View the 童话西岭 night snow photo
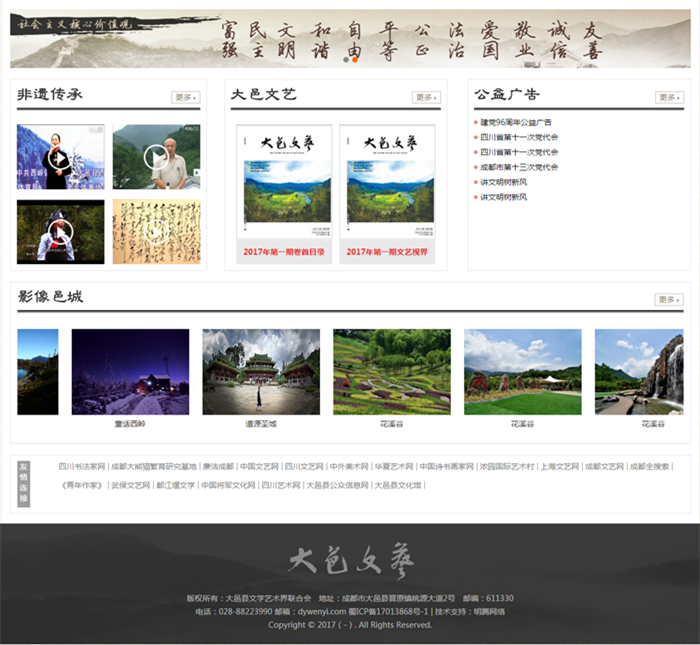The width and height of the screenshot is (700, 645). point(130,372)
